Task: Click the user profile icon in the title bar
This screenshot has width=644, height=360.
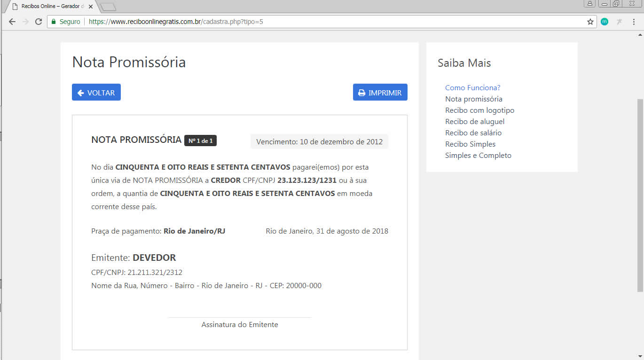Action: [x=589, y=3]
